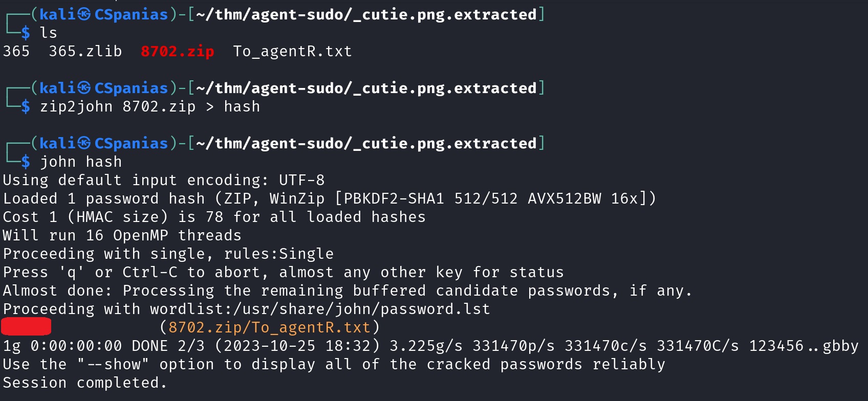This screenshot has width=868, height=401.
Task: Click the PBKDF2-SHA1 hash type text
Action: pyautogui.click(x=394, y=198)
